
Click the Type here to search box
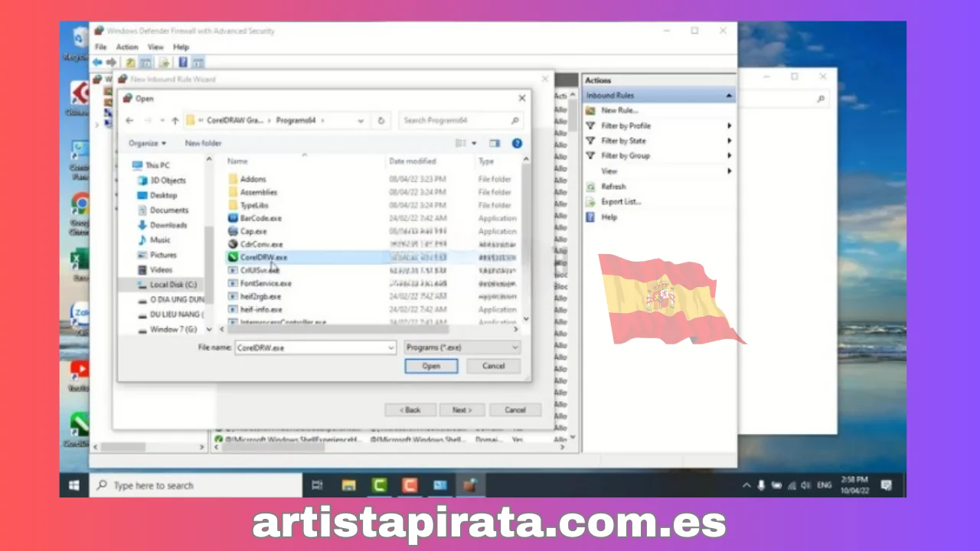pos(195,485)
